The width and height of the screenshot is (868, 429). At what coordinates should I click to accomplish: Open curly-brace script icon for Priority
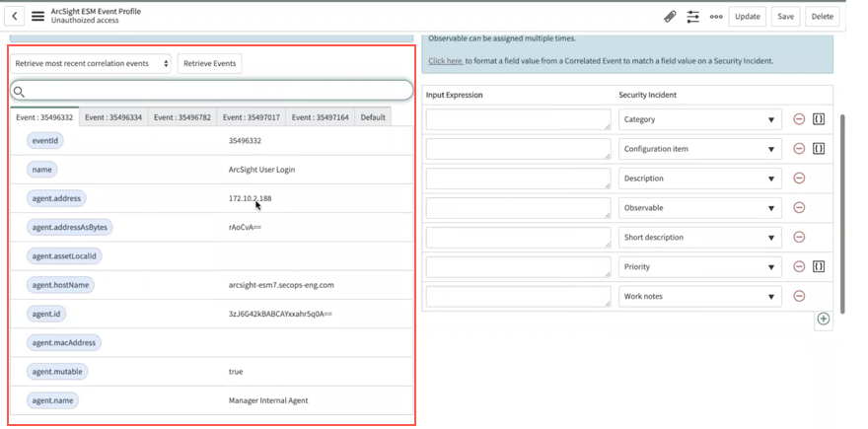[819, 266]
